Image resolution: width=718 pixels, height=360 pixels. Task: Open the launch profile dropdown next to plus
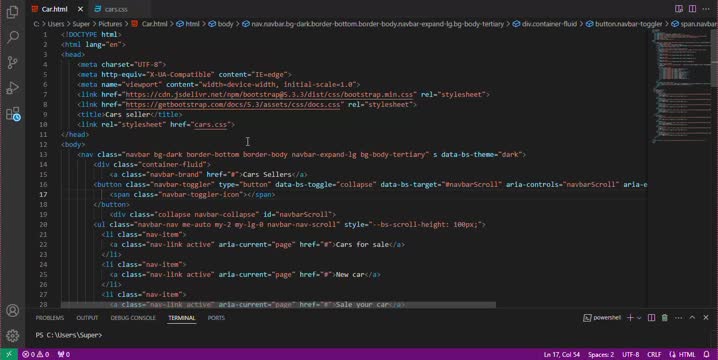click(639, 317)
